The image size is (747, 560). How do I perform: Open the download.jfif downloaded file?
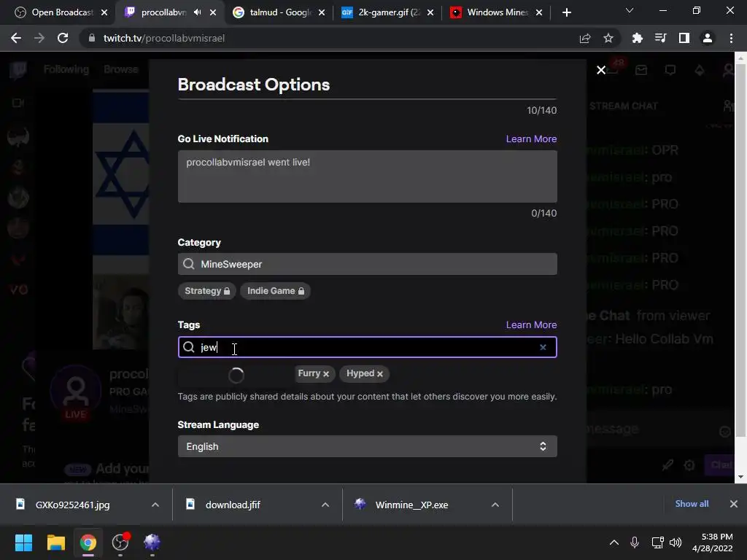tap(233, 505)
